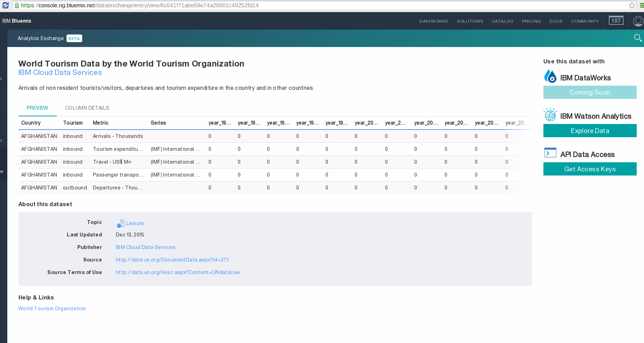Select the Preview tab
644x343 pixels.
pos(37,108)
